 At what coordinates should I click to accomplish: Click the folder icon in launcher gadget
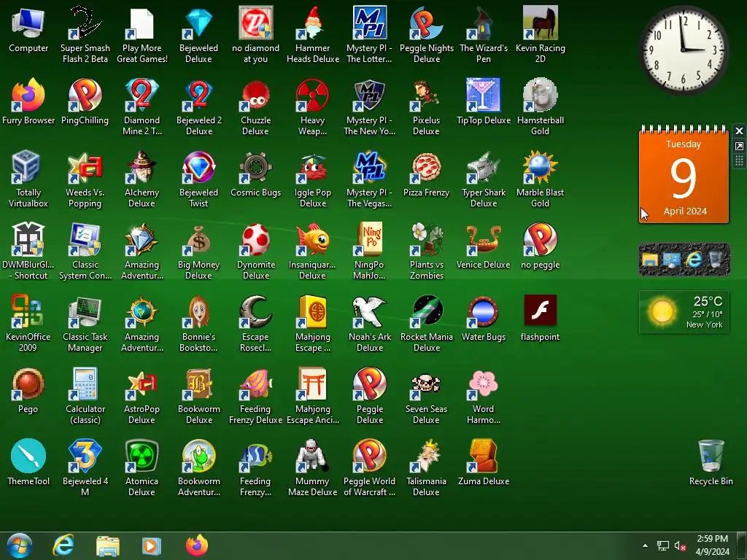[649, 260]
